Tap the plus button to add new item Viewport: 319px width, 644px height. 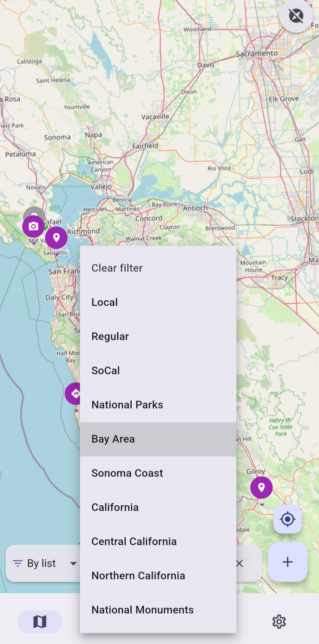tap(287, 562)
